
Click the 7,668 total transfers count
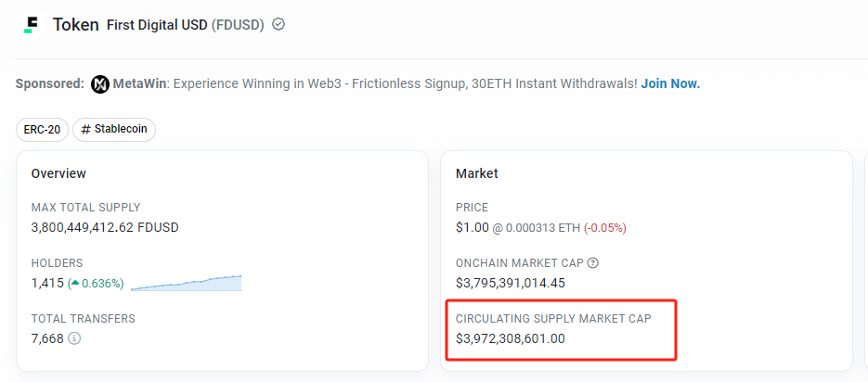point(47,338)
